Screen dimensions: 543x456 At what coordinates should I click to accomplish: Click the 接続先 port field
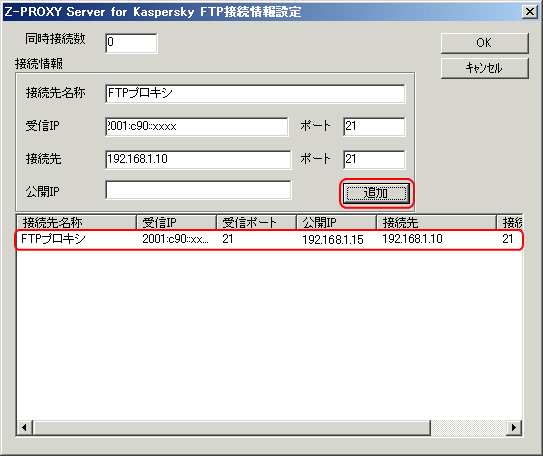click(x=374, y=160)
